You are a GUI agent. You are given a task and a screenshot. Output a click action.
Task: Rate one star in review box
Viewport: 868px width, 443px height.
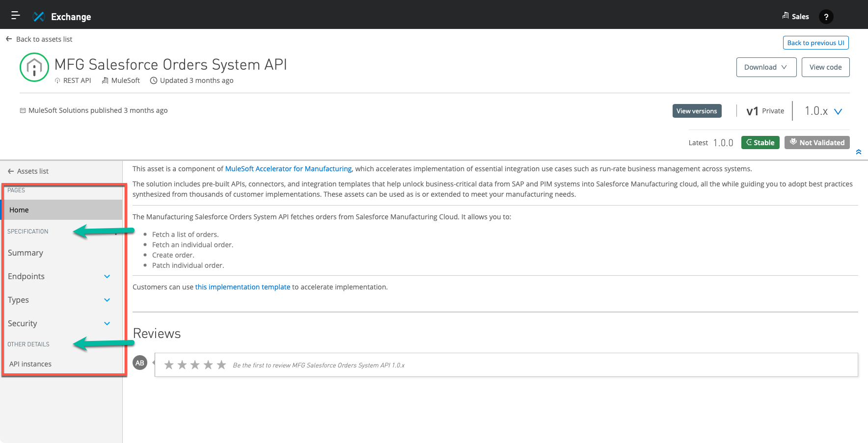point(169,365)
